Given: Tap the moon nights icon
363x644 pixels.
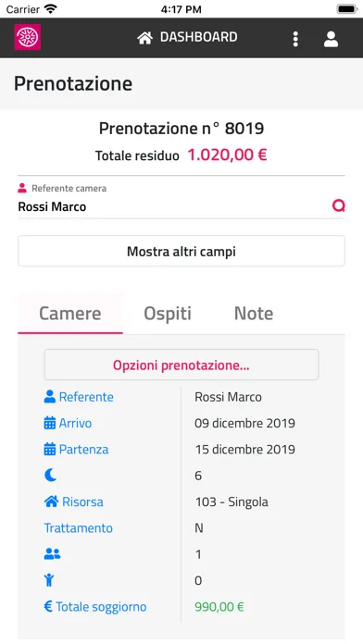Looking at the screenshot, I should (x=50, y=476).
